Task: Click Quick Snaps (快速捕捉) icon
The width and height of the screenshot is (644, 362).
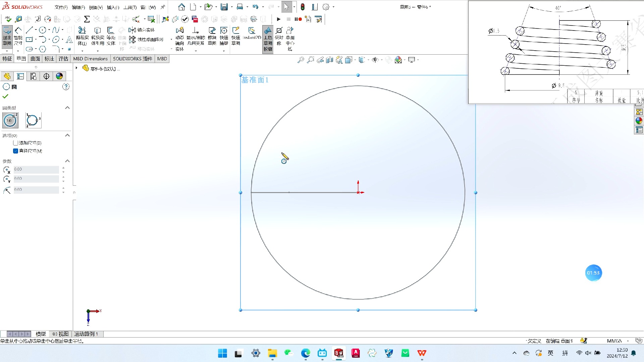Action: click(x=224, y=36)
